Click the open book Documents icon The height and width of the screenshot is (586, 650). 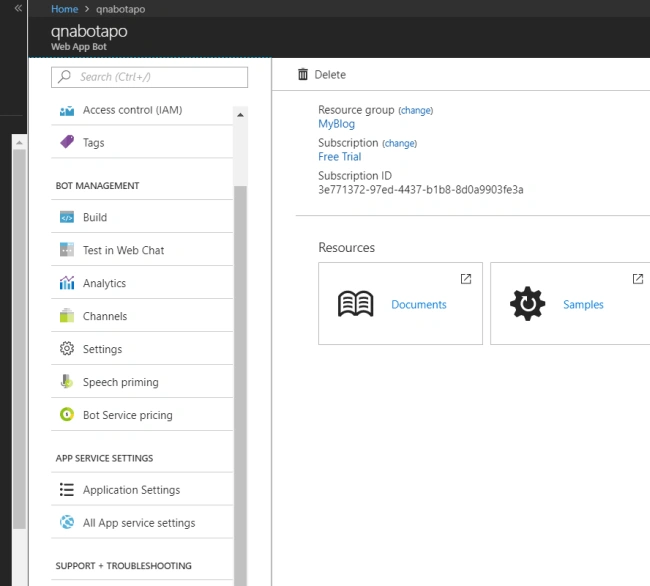click(356, 304)
